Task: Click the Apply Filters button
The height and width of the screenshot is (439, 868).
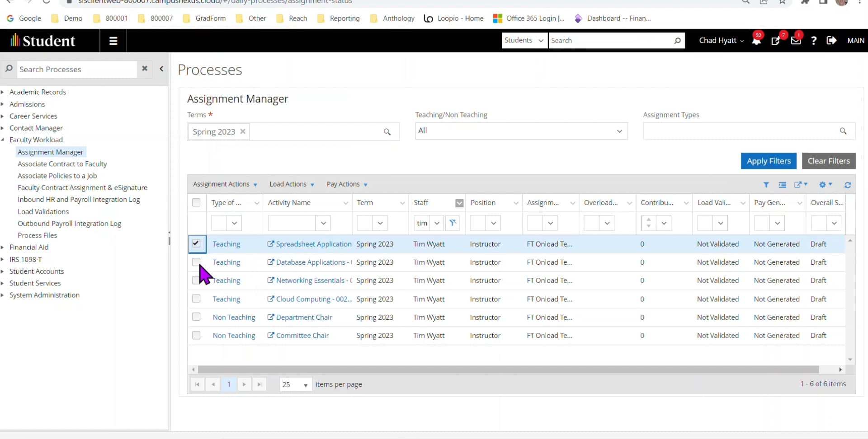Action: (x=769, y=161)
